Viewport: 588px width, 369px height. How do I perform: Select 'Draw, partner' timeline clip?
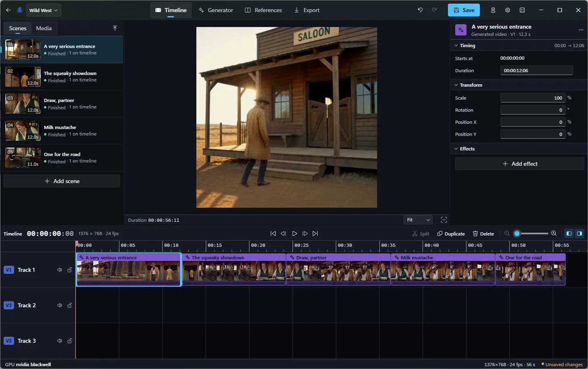[339, 269]
